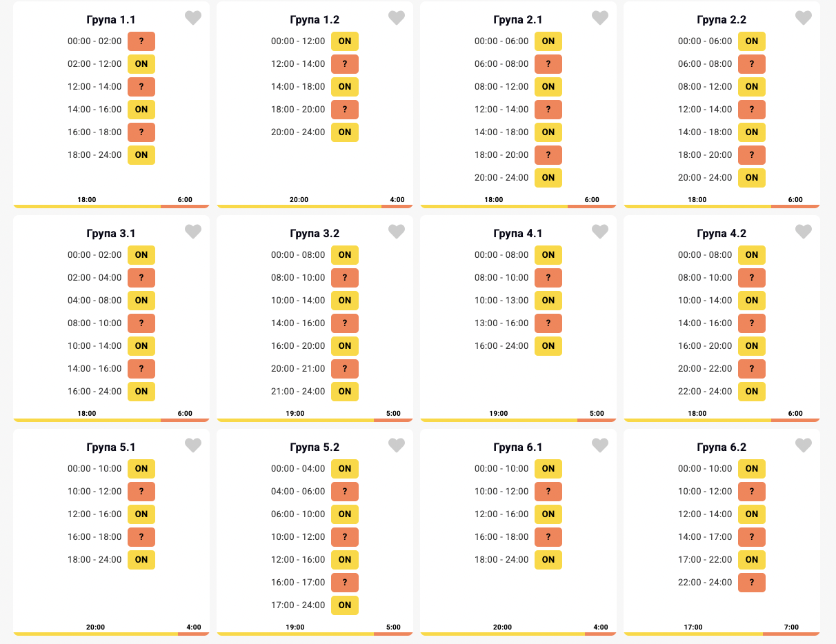Favorite Група 5.1 via the heart icon
This screenshot has width=836, height=644.
[x=193, y=446]
